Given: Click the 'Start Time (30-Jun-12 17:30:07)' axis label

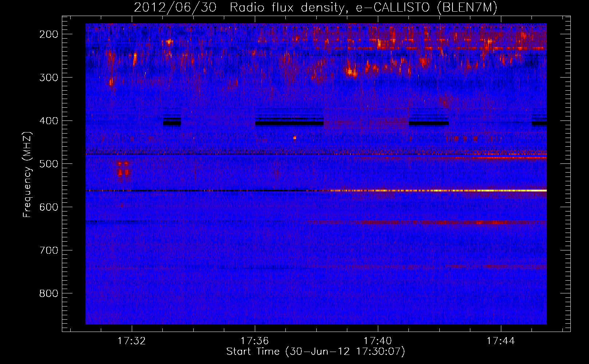Looking at the screenshot, I should pyautogui.click(x=316, y=352).
